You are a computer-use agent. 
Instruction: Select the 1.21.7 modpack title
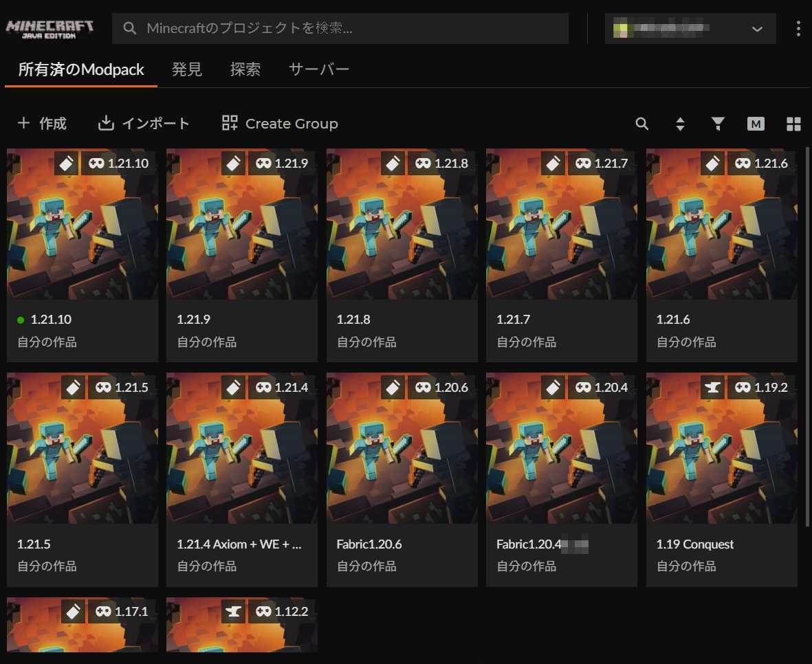[513, 320]
